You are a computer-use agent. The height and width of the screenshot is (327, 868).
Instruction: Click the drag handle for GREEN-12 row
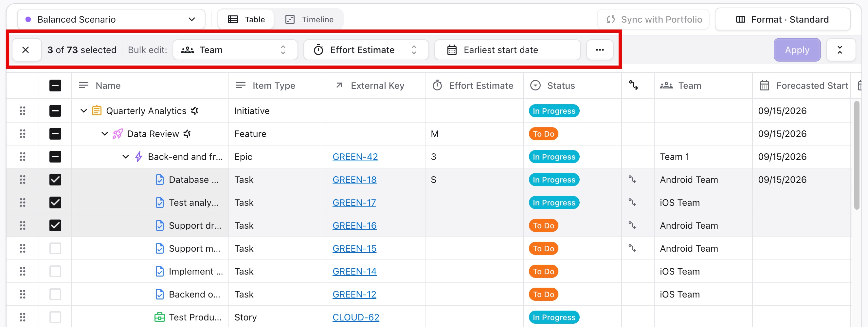[23, 294]
